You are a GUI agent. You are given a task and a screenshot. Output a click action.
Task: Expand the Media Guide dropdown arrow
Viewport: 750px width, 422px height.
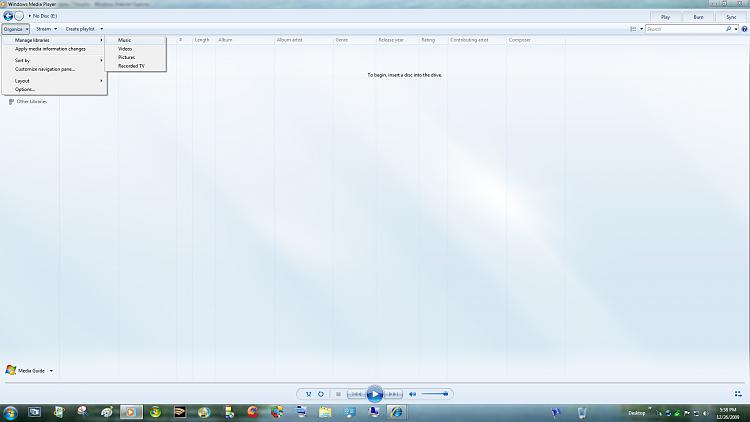coord(51,371)
